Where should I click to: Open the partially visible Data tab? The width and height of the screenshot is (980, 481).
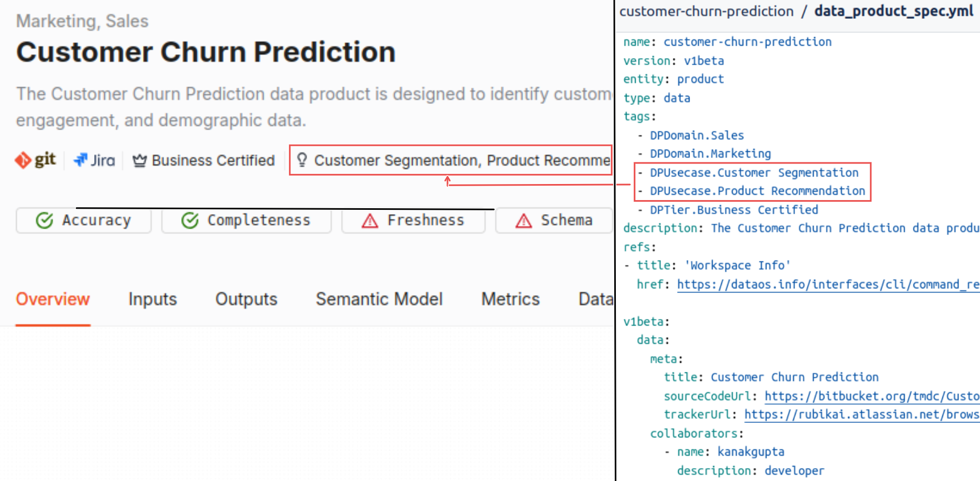[596, 299]
